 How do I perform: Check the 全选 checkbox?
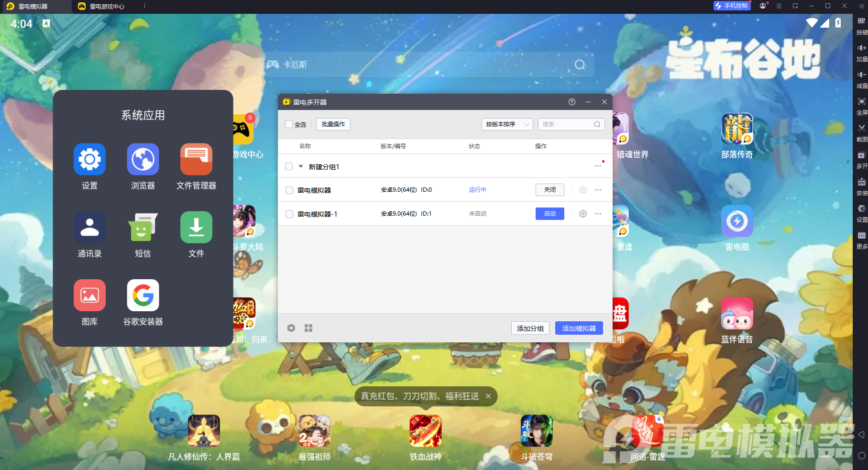coord(289,124)
